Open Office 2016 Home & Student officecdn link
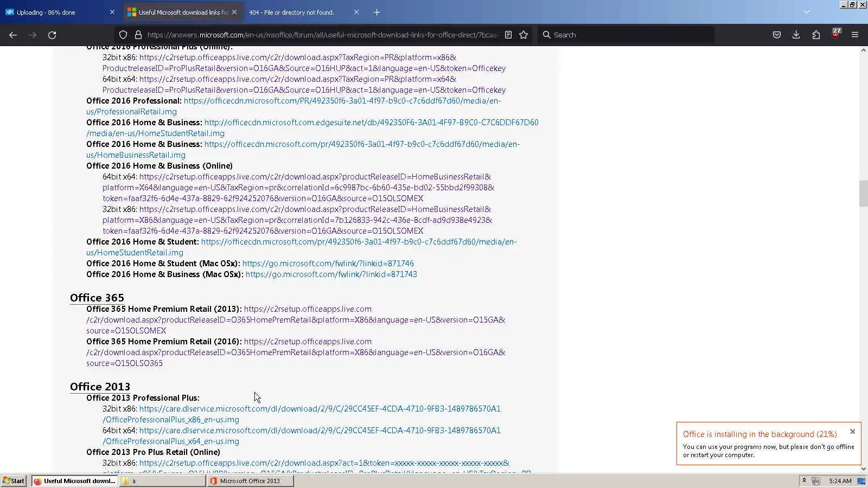This screenshot has height=488, width=868. [301, 247]
